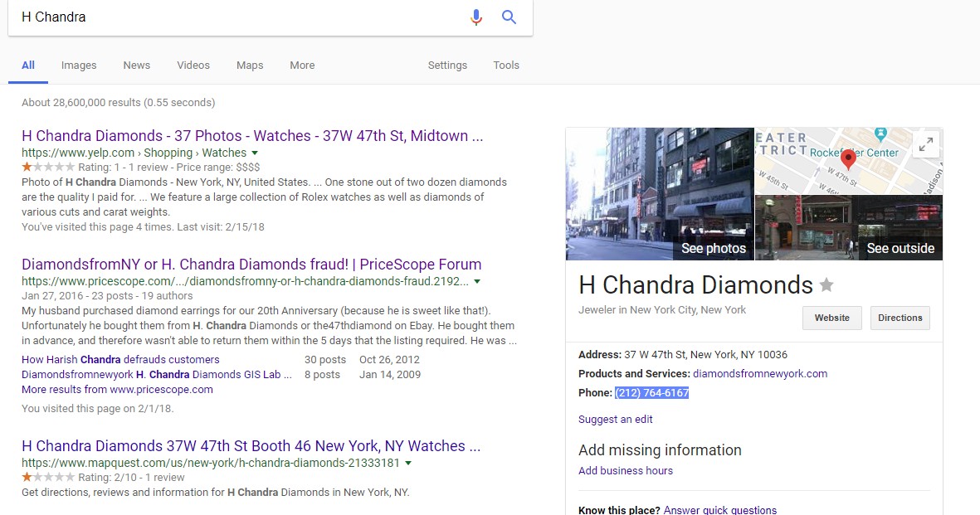Open 'How Harish Chandra defrauds customers' sublink
The height and width of the screenshot is (515, 980).
tap(120, 360)
